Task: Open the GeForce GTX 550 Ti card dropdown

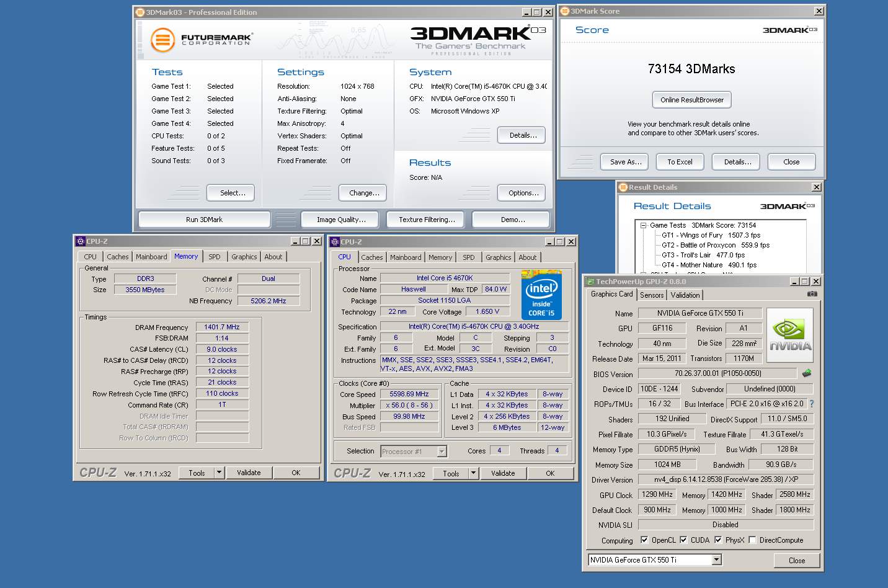Action: pos(717,559)
